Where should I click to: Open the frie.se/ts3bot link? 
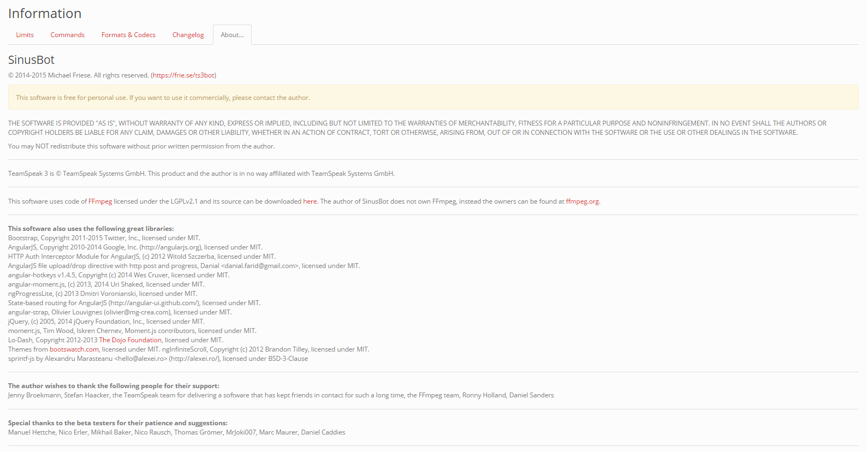tap(183, 75)
